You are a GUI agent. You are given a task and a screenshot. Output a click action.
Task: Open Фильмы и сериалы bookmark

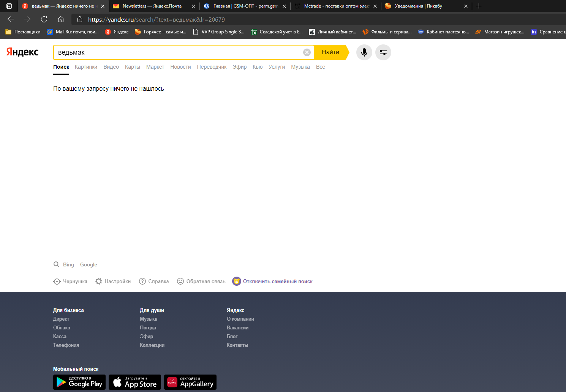tap(387, 32)
